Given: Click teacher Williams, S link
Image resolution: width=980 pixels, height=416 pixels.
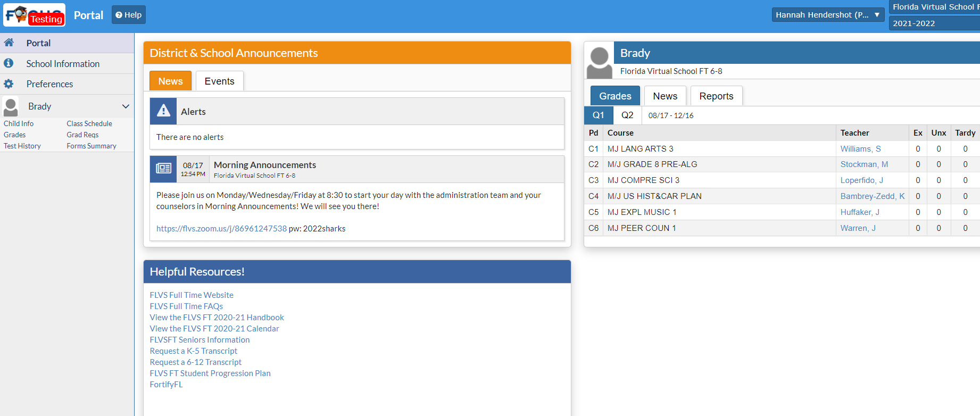Looking at the screenshot, I should (x=860, y=149).
